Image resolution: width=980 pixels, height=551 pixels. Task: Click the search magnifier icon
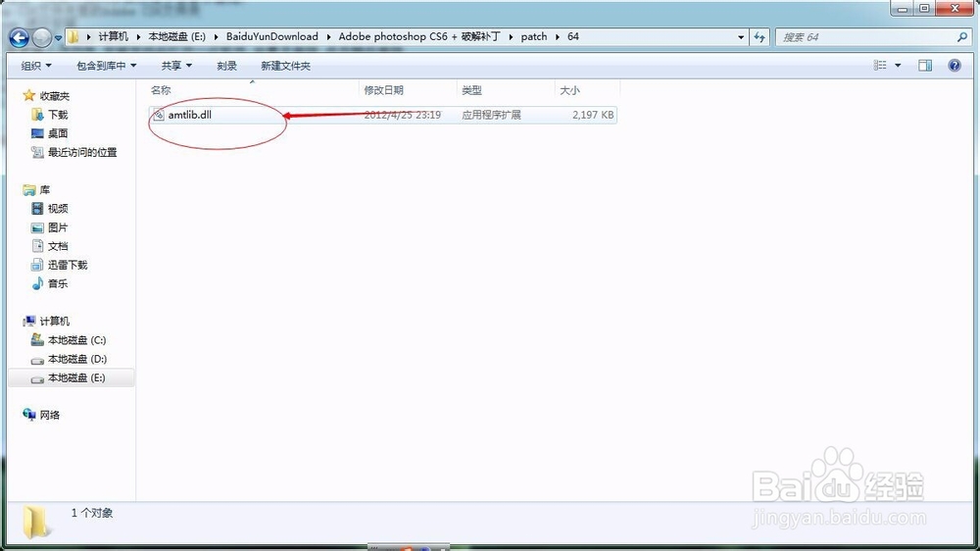point(962,37)
